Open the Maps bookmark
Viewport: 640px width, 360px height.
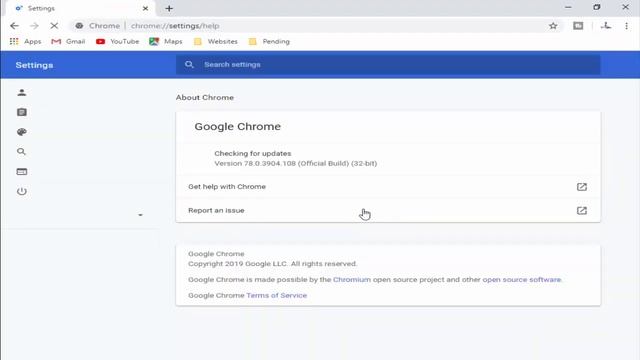166,42
